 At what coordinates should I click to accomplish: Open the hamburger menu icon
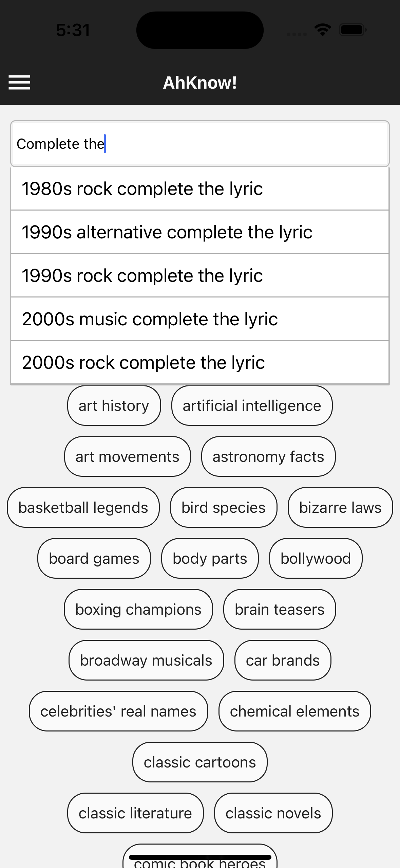tap(19, 83)
